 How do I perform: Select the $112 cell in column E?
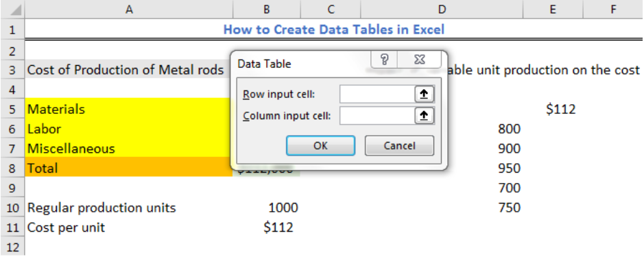[553, 109]
